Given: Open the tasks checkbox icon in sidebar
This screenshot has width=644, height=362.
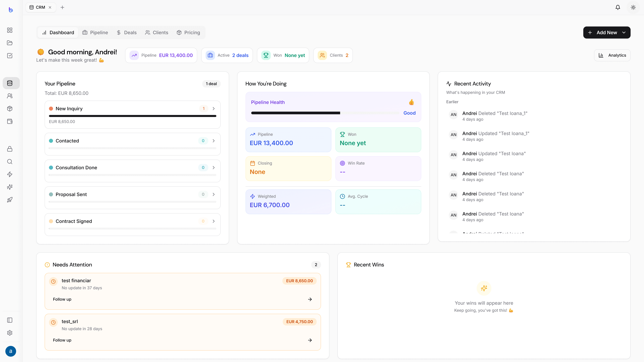Looking at the screenshot, I should click(x=10, y=55).
